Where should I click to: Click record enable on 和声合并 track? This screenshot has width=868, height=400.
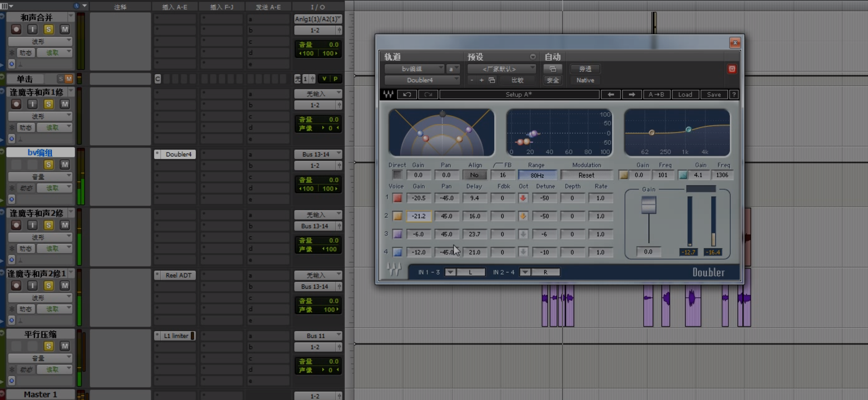16,29
